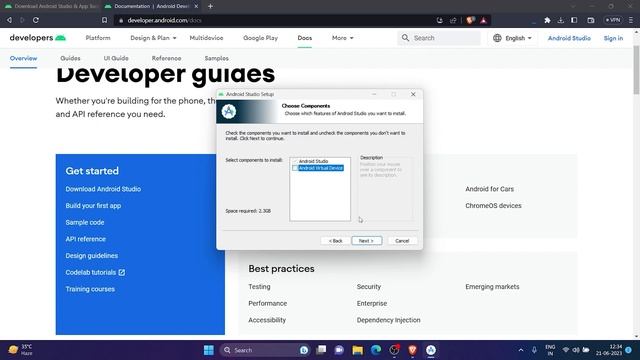Click taskbar Search box

coord(265,350)
